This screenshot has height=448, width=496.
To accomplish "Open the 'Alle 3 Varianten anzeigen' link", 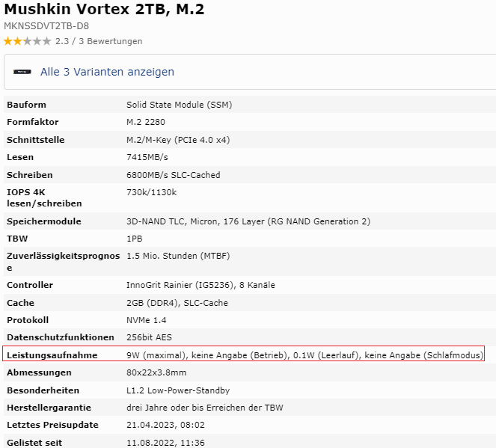I will click(x=107, y=72).
